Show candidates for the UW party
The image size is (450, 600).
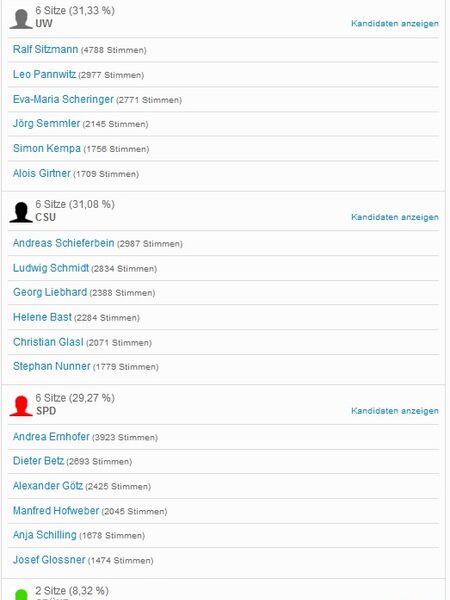395,24
